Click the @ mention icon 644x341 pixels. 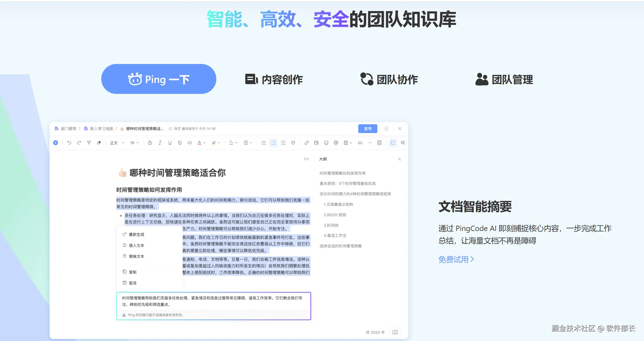point(336,143)
